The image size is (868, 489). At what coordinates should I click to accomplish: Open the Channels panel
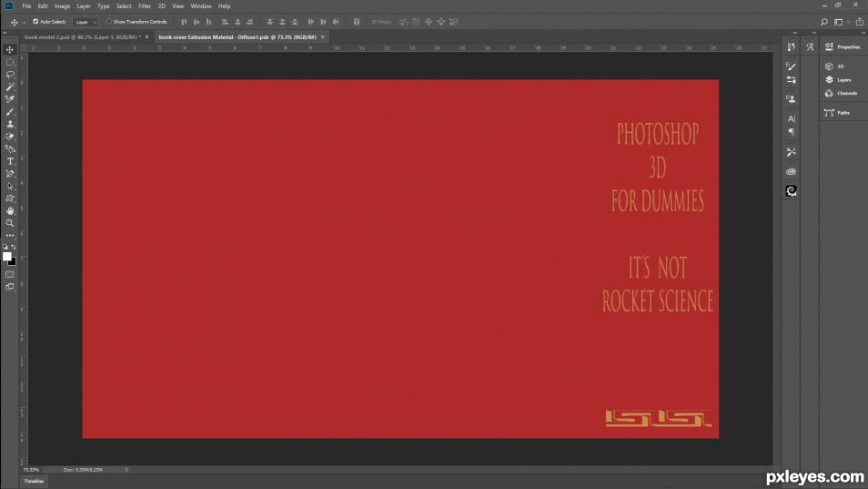(x=841, y=93)
